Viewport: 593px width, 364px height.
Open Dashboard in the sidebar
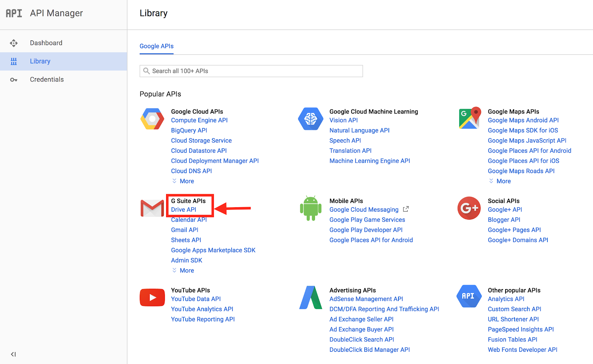click(46, 43)
